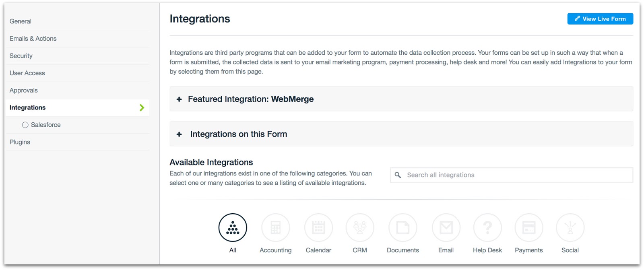This screenshot has height=270, width=644.
Task: Click the green chevron beside Integrations
Action: click(x=142, y=108)
